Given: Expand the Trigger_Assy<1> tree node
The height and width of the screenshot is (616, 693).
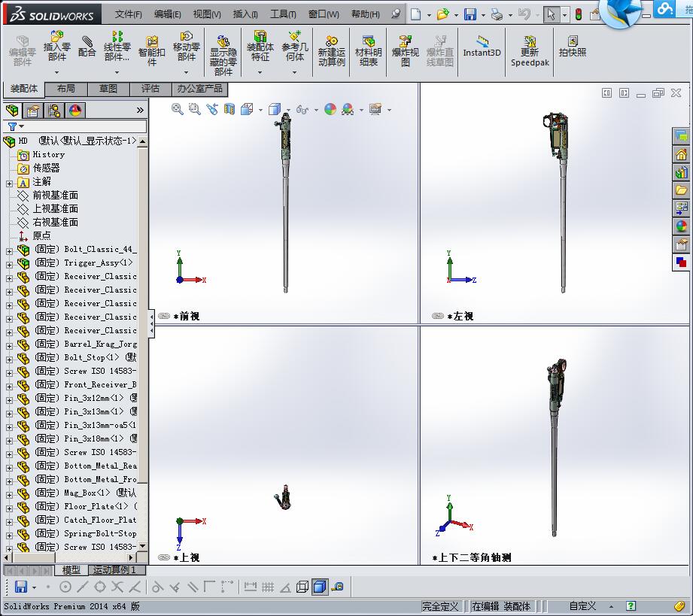Looking at the screenshot, I should click(x=9, y=263).
